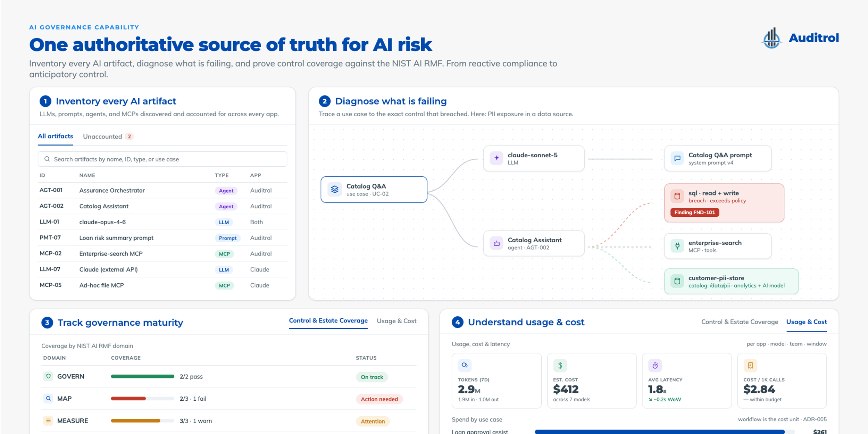This screenshot has height=434, width=868.
Task: Click the Catalog Assistant agent robot icon
Action: coord(496,243)
